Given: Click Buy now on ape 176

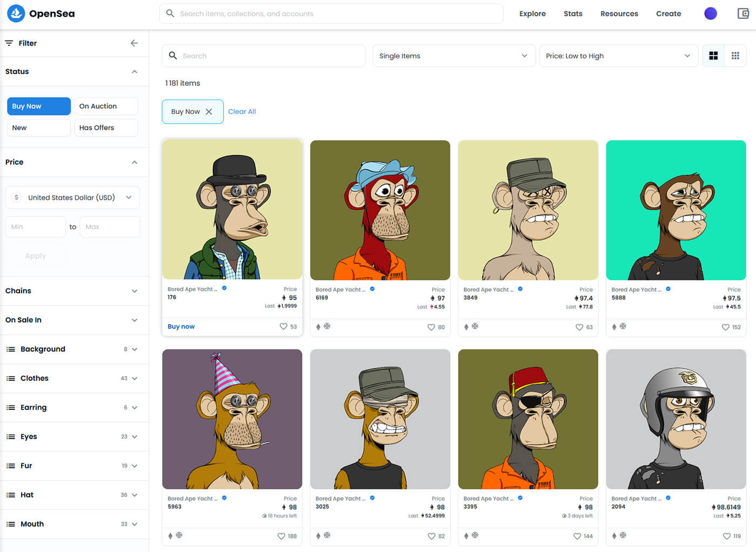Looking at the screenshot, I should [181, 327].
